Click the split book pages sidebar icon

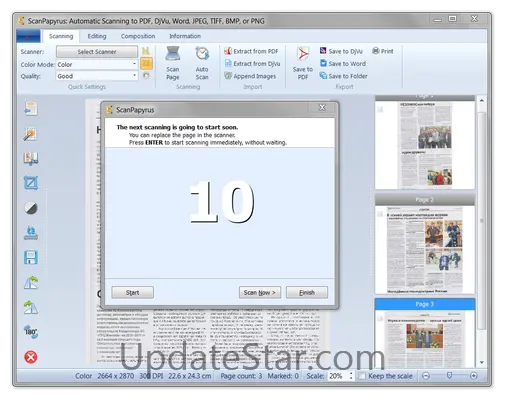(31, 159)
